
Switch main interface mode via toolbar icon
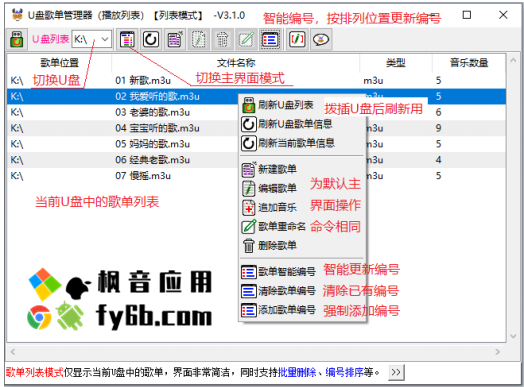[x=127, y=39]
